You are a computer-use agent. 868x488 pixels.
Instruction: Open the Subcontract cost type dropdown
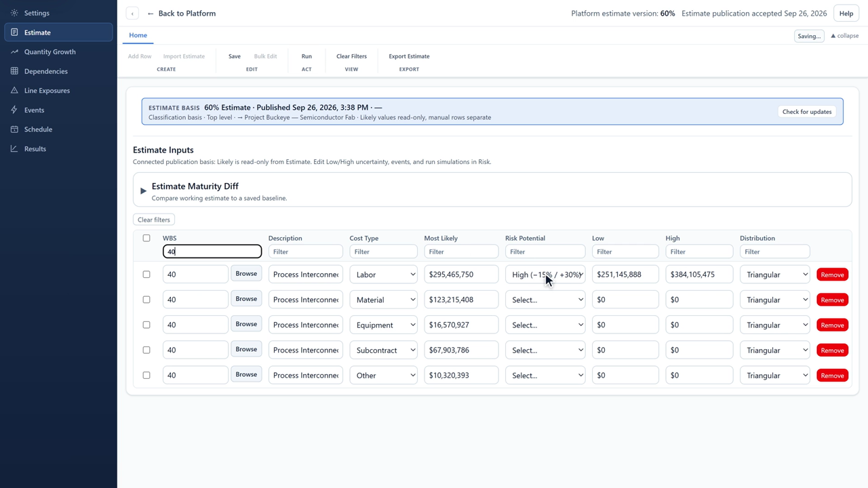[x=383, y=350]
